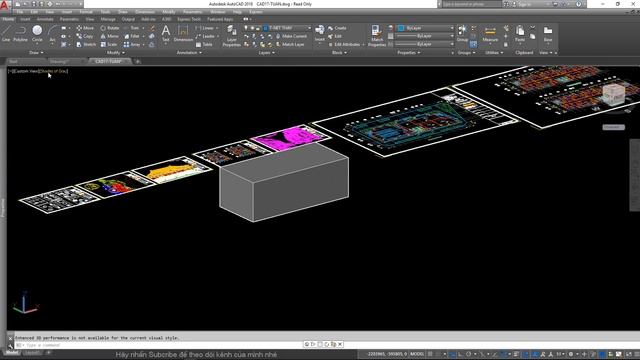640x360 pixels.
Task: Add new drawing tab with plus
Action: 138,61
